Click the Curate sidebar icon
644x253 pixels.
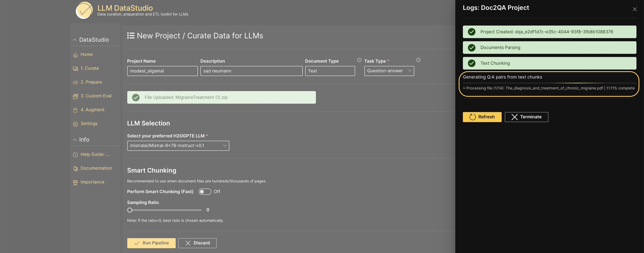click(x=75, y=69)
